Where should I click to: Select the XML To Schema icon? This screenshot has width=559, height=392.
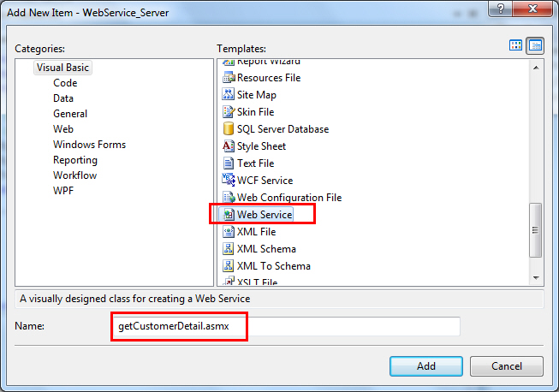pos(229,265)
